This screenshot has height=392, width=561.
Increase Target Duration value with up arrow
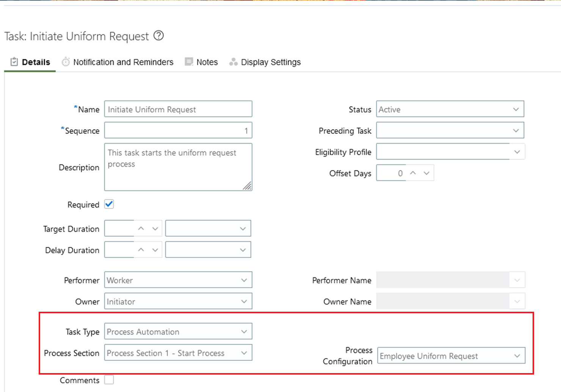[x=141, y=229]
